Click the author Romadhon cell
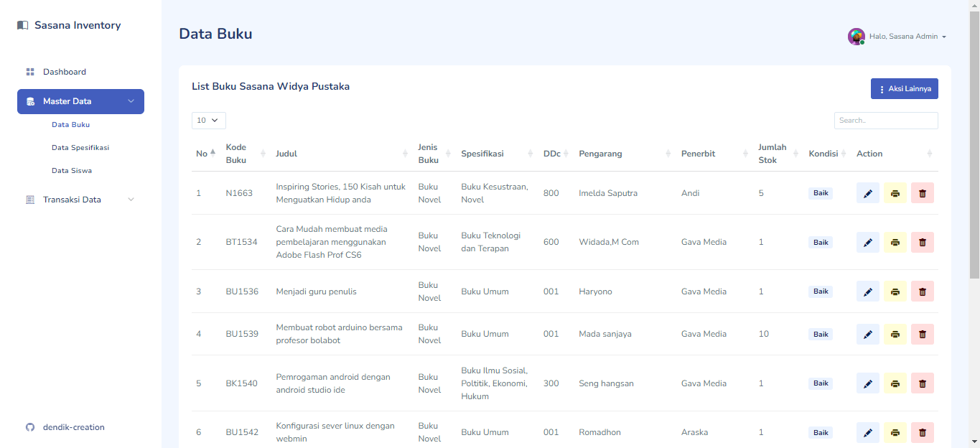This screenshot has height=448, width=980. [x=599, y=432]
